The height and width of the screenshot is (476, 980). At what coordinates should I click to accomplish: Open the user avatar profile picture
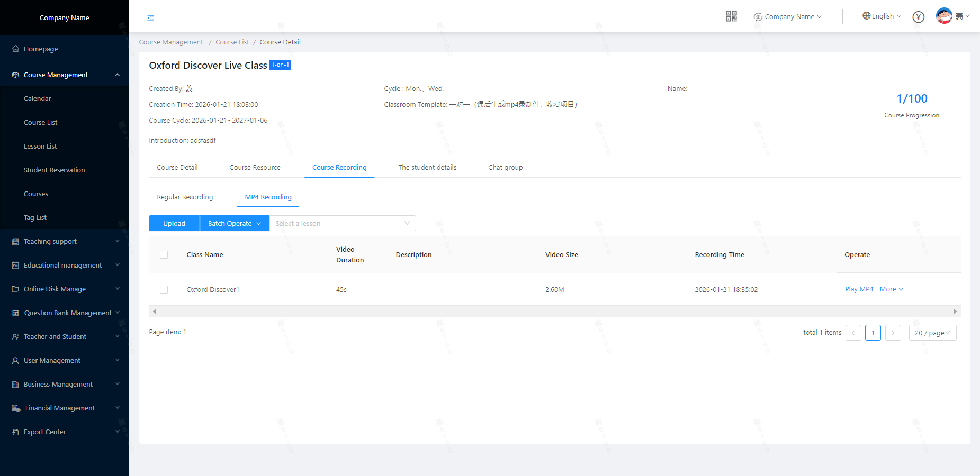tap(944, 16)
